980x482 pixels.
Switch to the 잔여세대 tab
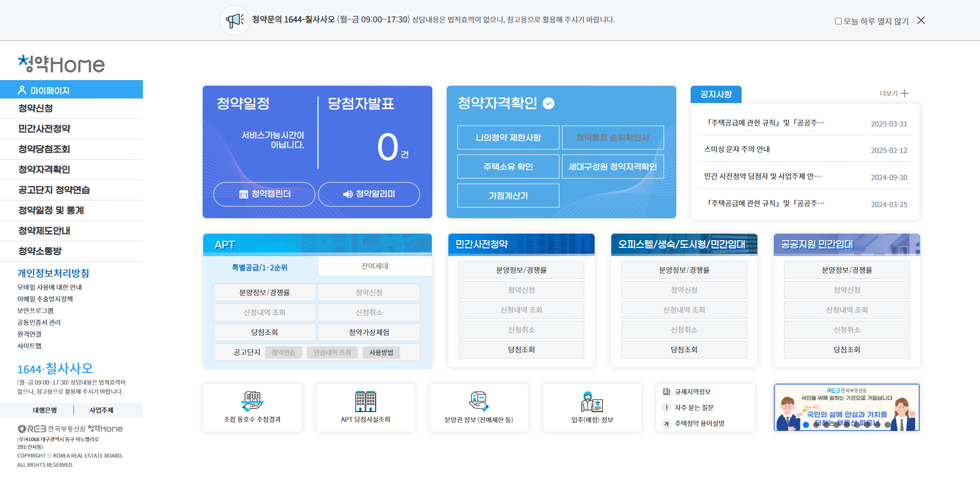tap(375, 266)
